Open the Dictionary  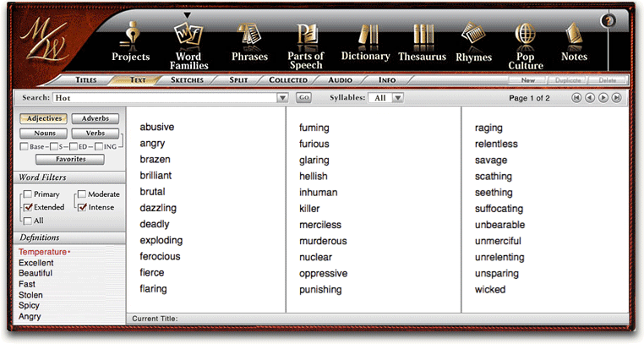coord(365,42)
